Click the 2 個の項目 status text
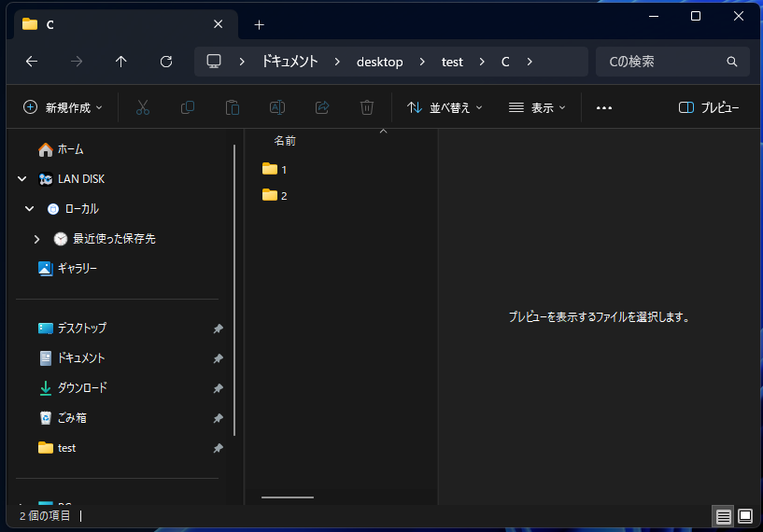The image size is (763, 532). point(45,516)
